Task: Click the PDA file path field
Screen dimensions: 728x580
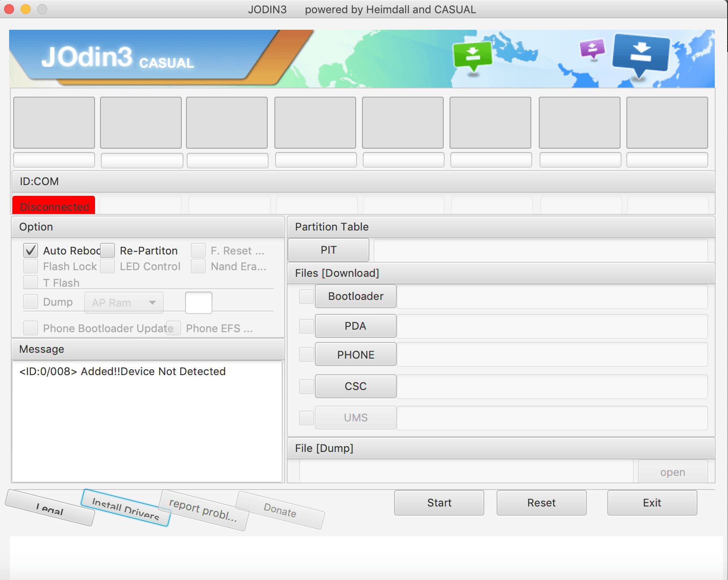Action: (552, 326)
